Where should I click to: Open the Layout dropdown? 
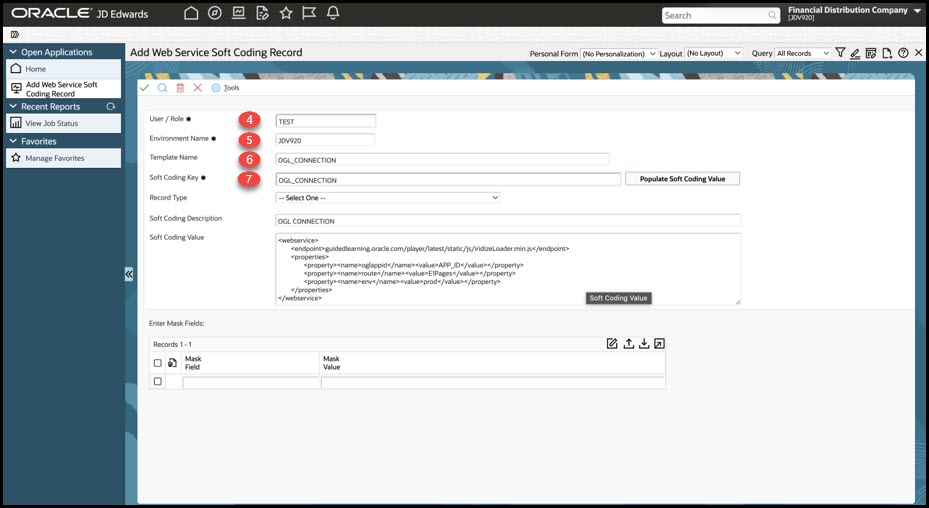713,53
